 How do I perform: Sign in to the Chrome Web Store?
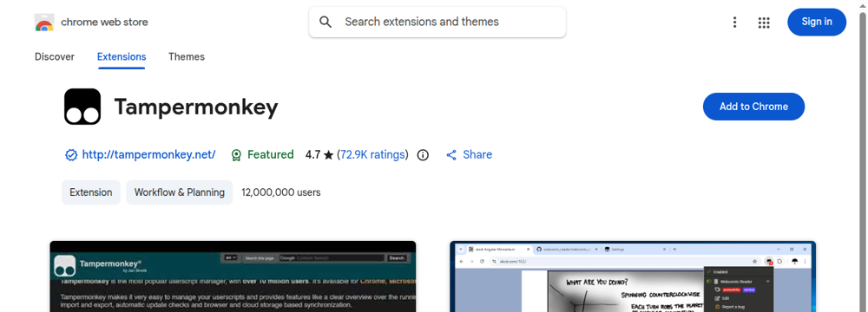817,23
